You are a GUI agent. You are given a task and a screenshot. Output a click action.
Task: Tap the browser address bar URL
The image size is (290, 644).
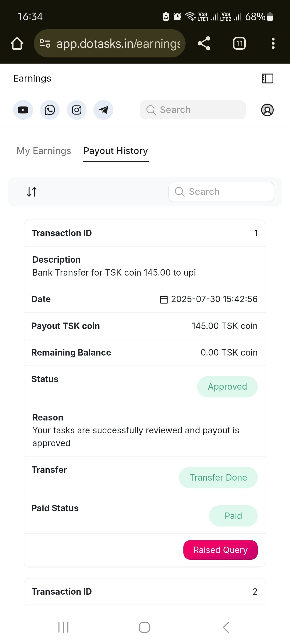tap(118, 43)
